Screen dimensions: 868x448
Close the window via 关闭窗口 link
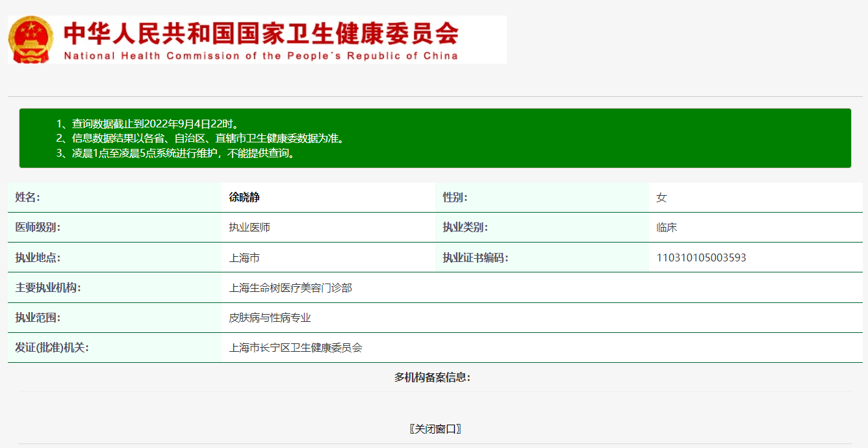coord(435,429)
